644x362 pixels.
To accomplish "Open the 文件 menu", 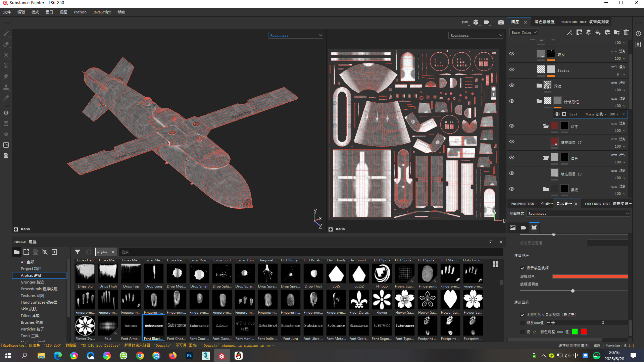I will click(x=7, y=12).
